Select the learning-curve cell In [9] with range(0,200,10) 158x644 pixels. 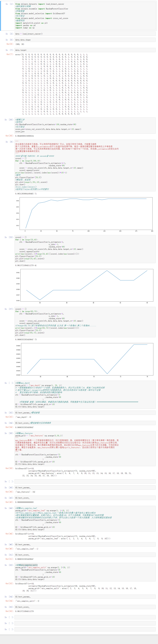pos(85,165)
